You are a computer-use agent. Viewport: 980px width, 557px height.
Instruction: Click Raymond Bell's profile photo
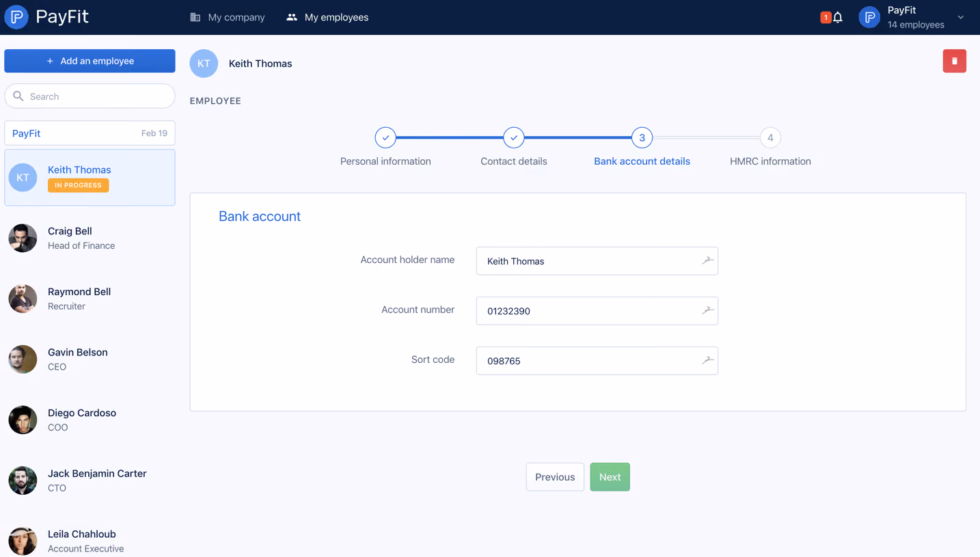(23, 299)
